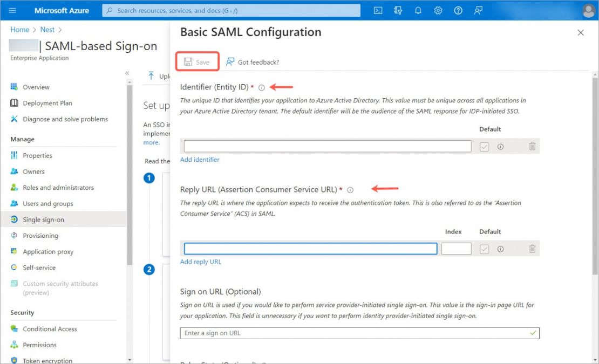Show info tooltip for Reply URL heading
The height and width of the screenshot is (364, 599).
coord(350,190)
